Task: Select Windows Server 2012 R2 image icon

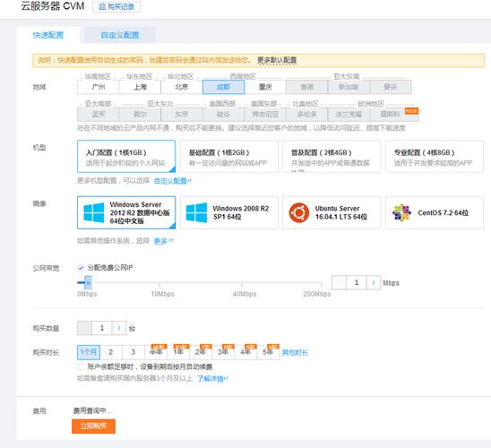Action: [x=93, y=212]
